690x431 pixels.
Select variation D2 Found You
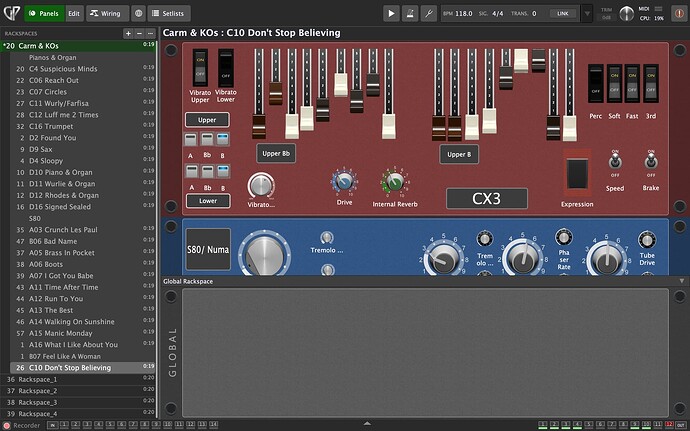coord(83,138)
